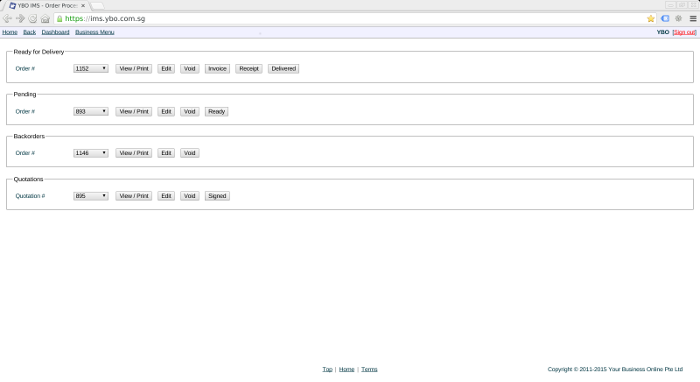700x382 pixels.
Task: Mark order as Delivered
Action: pos(283,69)
